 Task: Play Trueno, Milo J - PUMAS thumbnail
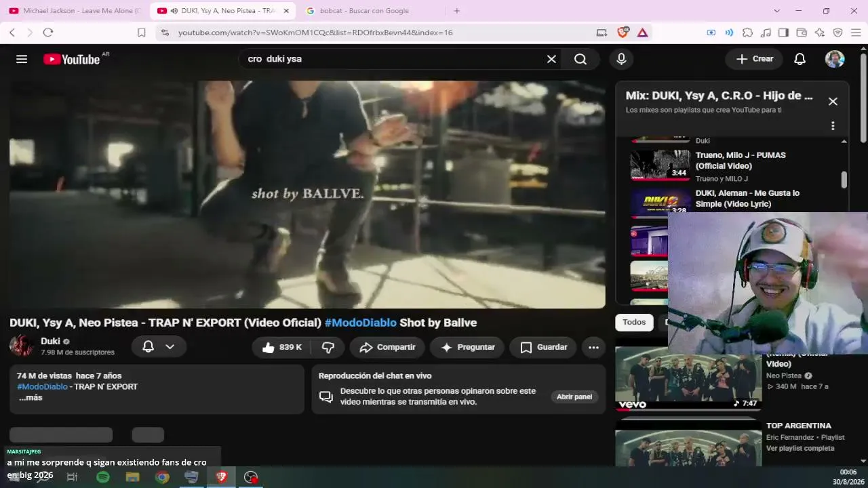pyautogui.click(x=660, y=165)
